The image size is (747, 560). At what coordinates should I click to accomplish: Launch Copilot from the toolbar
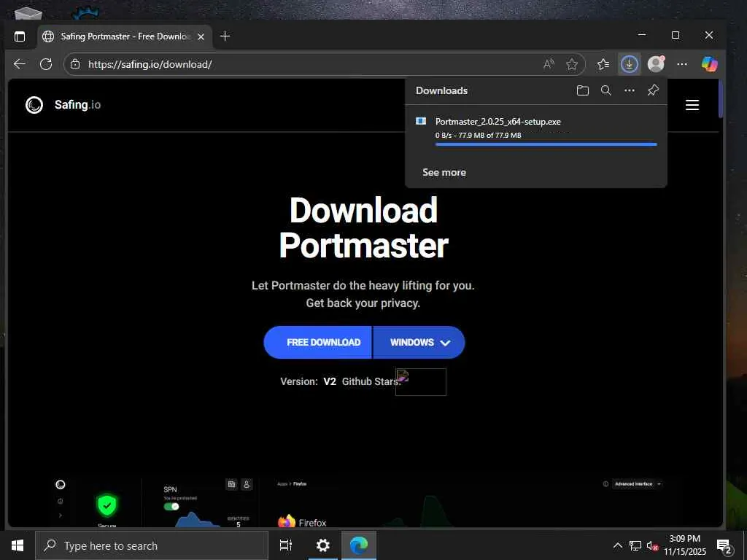click(x=709, y=64)
